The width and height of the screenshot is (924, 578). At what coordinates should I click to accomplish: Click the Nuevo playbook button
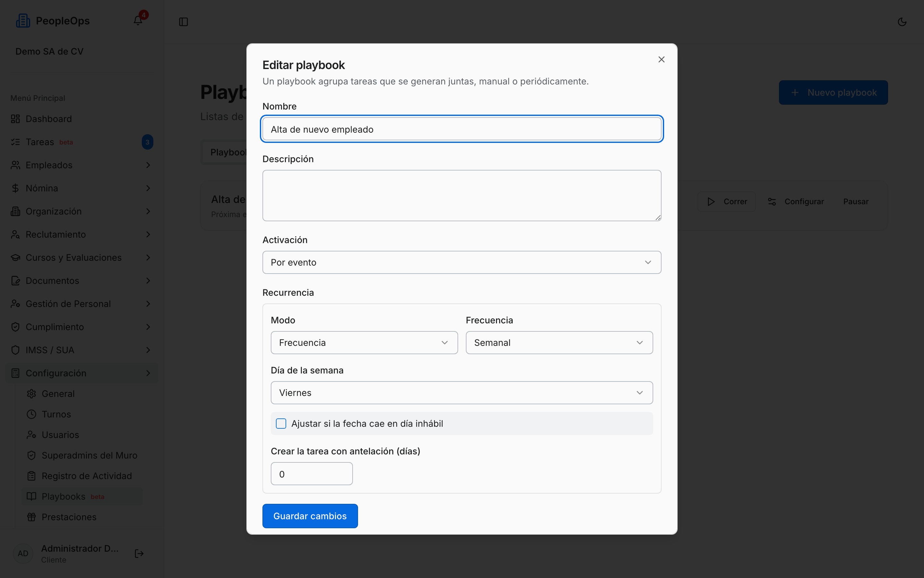833,92
